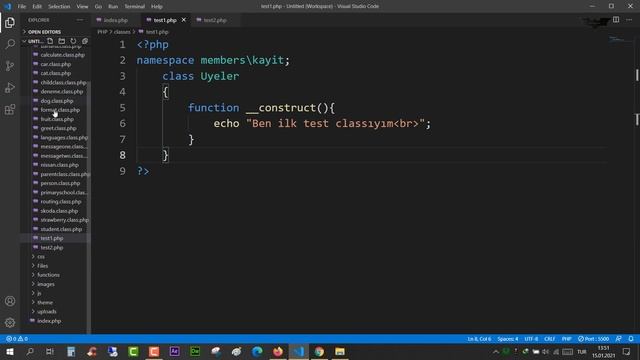Open Dreamweaver from the taskbar
The image size is (640, 360).
coord(195,351)
